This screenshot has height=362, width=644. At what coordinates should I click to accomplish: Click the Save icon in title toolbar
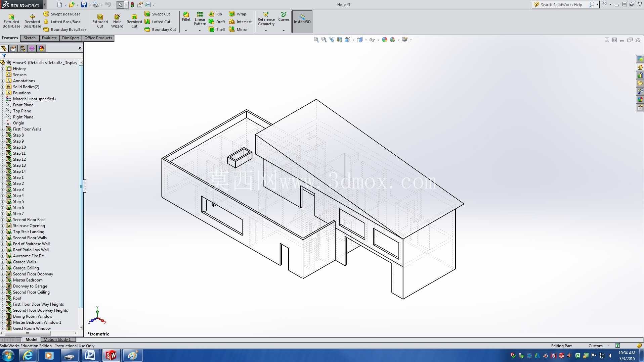click(84, 5)
